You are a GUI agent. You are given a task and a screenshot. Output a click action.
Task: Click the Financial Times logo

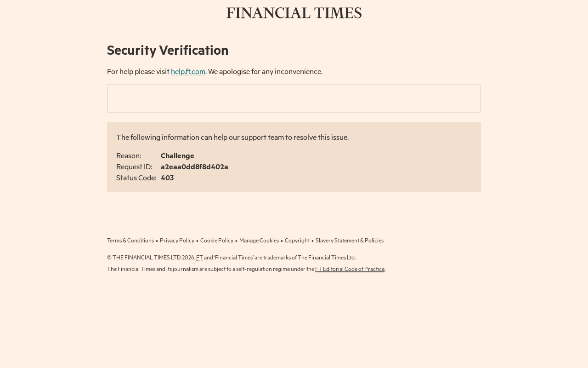click(294, 13)
